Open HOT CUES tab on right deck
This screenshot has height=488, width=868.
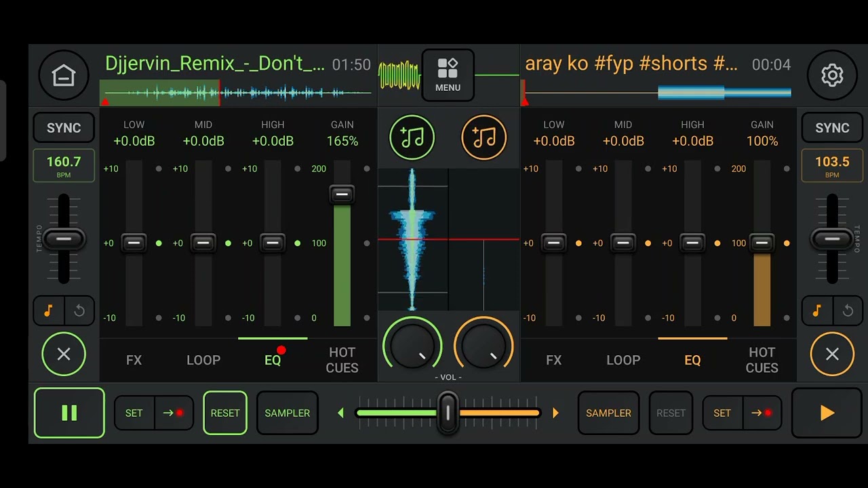pyautogui.click(x=762, y=360)
